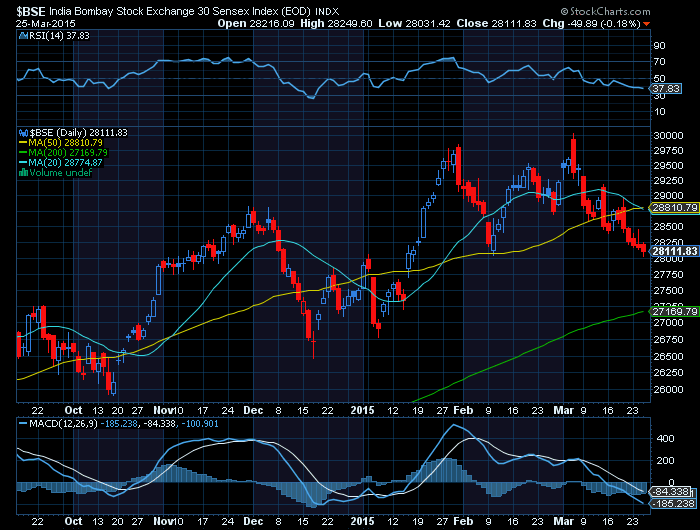Click the 26750 price axis label

coord(668,340)
